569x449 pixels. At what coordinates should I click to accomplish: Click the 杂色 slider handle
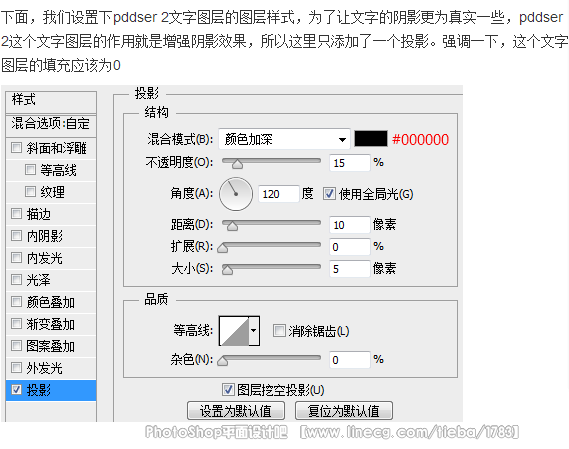point(222,361)
